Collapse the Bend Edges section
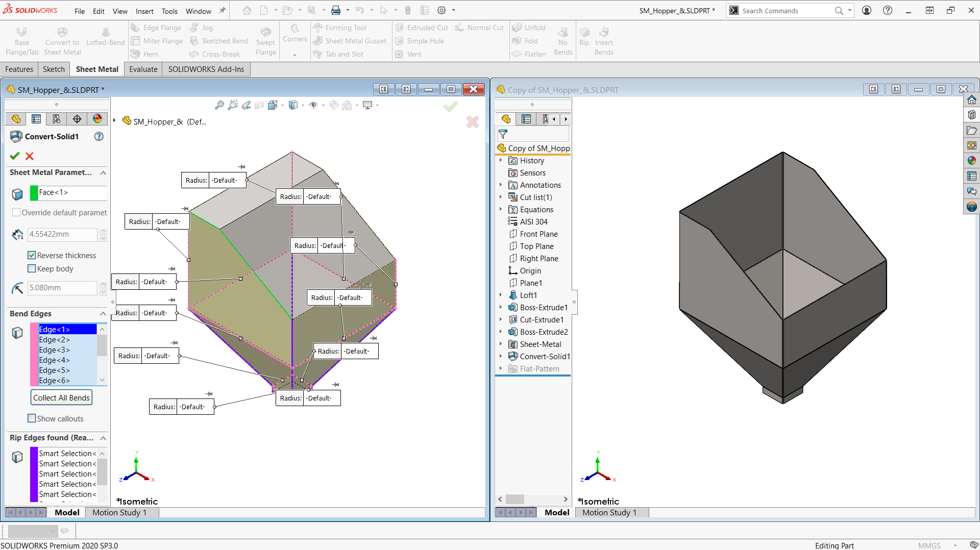980x550 pixels. [x=103, y=314]
